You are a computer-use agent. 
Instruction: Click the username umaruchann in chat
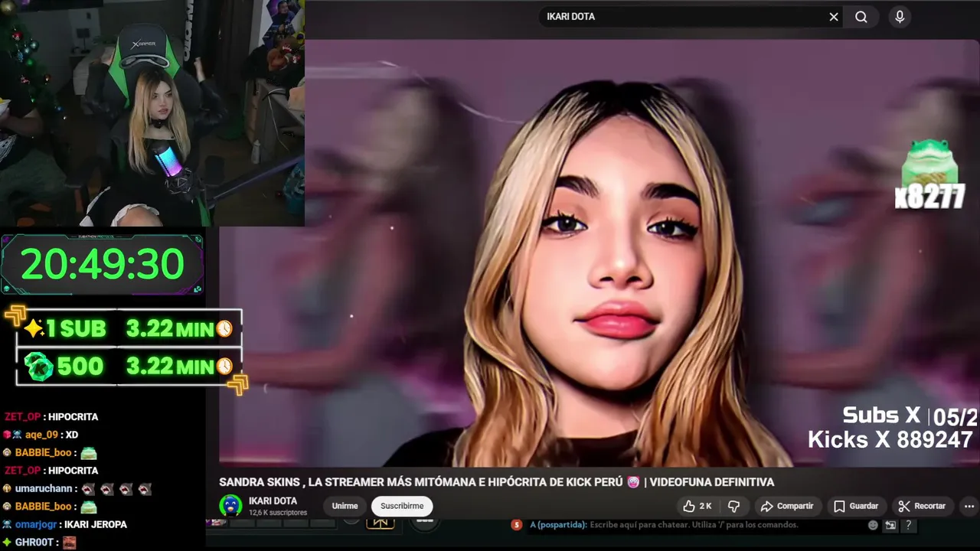(44, 488)
